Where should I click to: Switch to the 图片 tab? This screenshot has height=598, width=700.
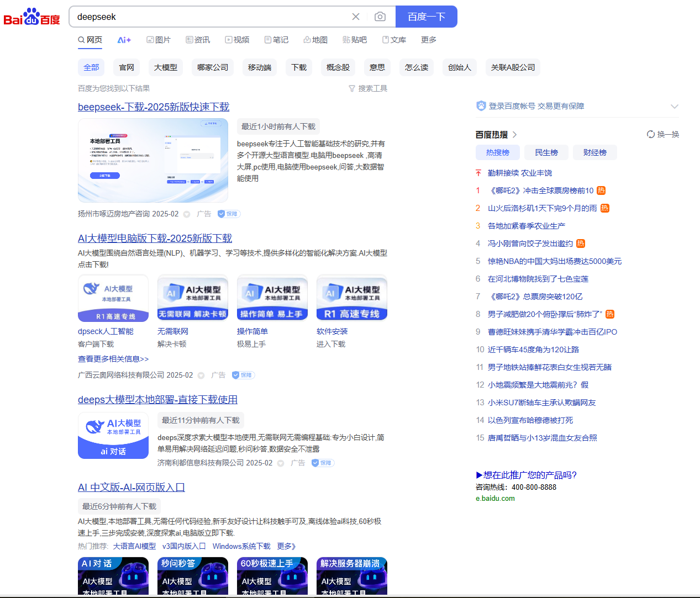(159, 40)
